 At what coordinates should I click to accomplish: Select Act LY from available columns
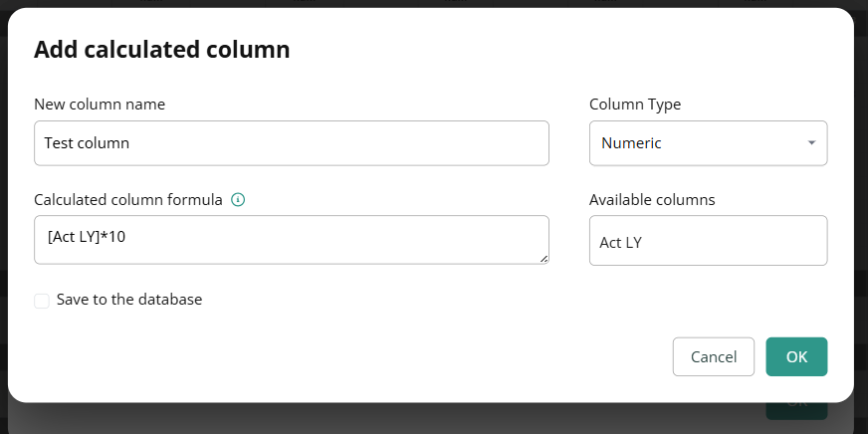(620, 243)
